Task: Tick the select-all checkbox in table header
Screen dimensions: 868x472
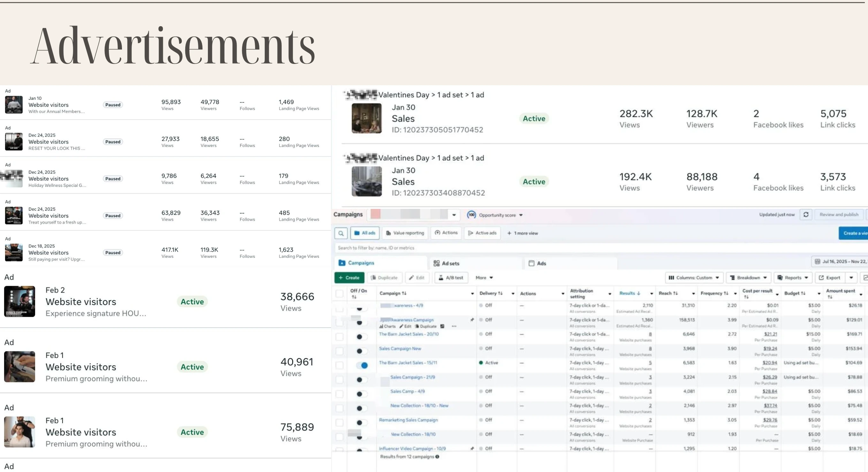Action: click(x=339, y=293)
